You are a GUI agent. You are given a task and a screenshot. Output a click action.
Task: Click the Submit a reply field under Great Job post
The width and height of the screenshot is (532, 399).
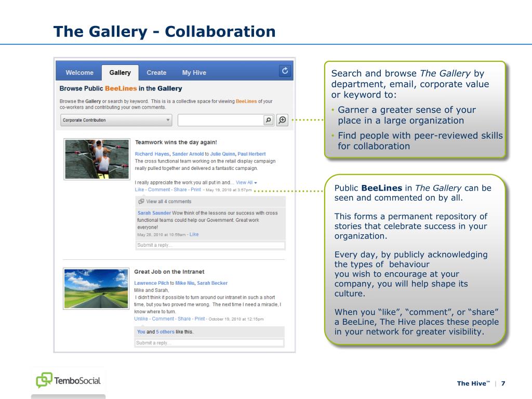(x=209, y=343)
